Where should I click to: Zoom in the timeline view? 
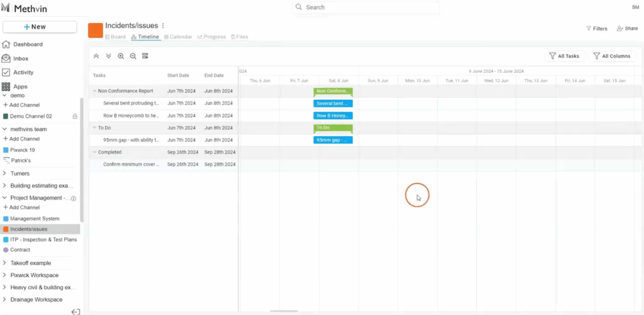pyautogui.click(x=121, y=56)
